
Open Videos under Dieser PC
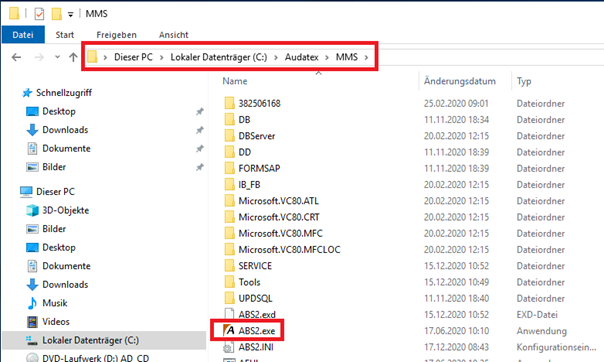[x=56, y=322]
